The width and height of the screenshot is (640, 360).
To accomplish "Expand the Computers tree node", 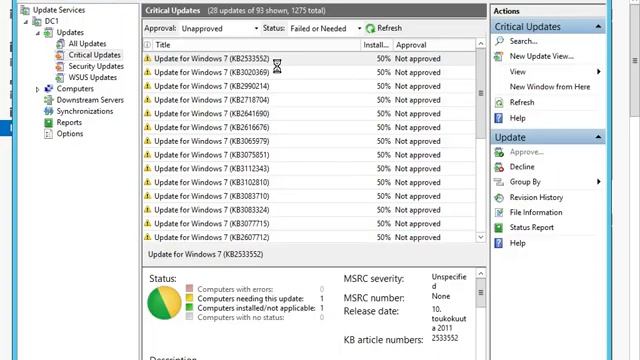I will (38, 89).
